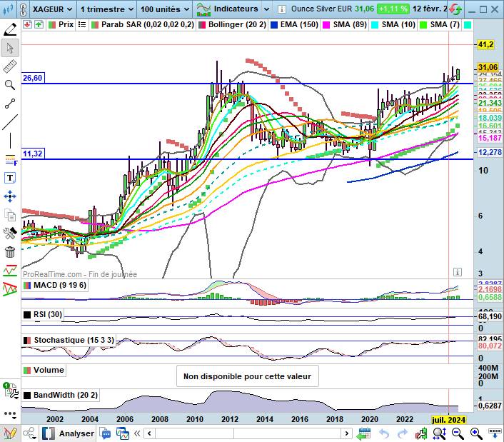Select the ruler measurement tool
The width and height of the screenshot is (504, 442).
10,66
